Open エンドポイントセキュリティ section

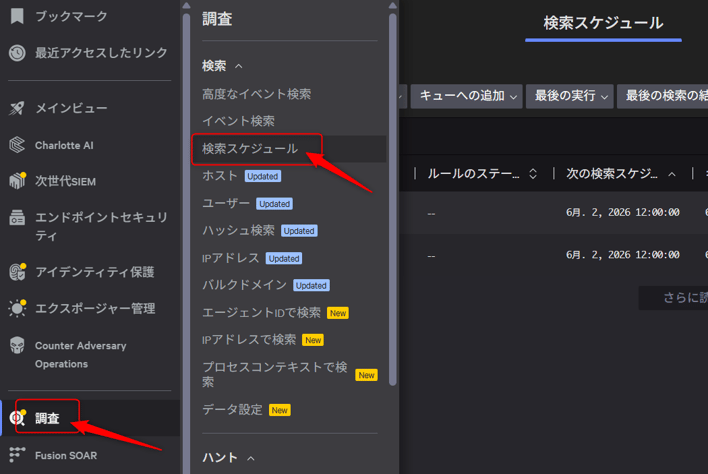101,226
